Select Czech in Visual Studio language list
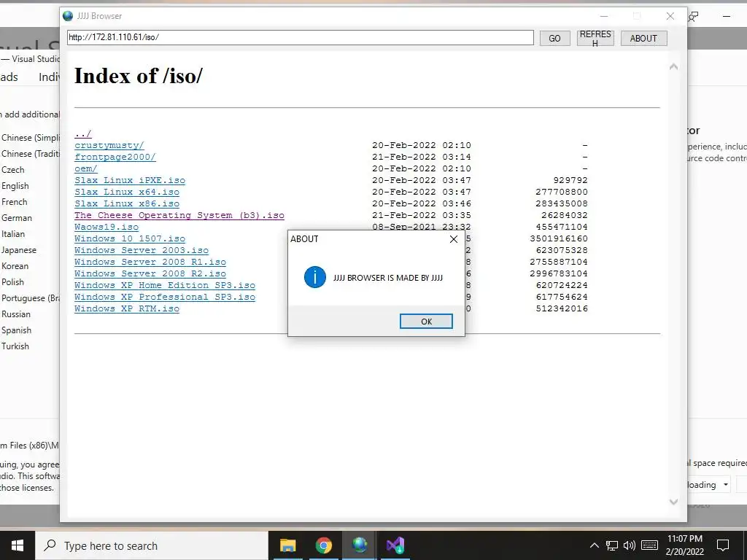Viewport: 747px width, 560px height. coord(13,170)
